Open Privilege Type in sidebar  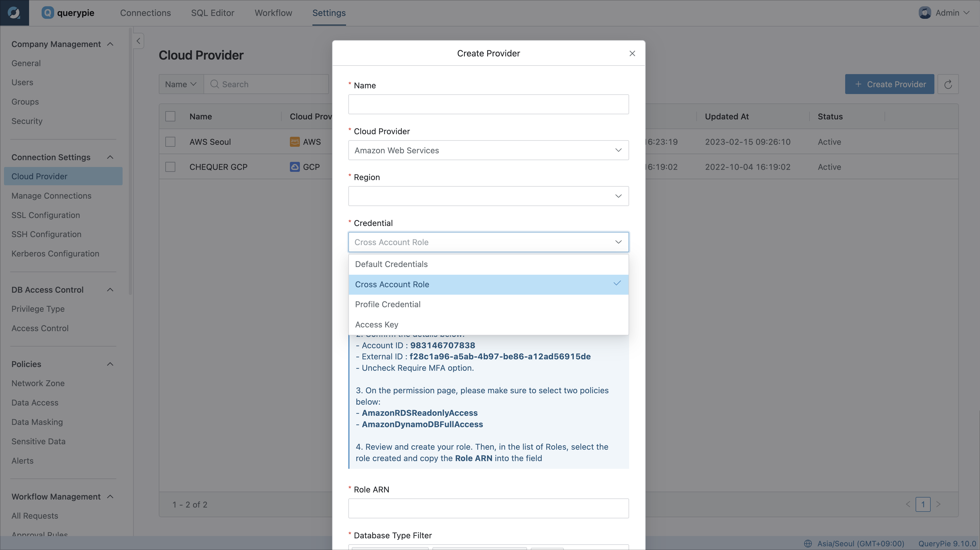pos(38,309)
